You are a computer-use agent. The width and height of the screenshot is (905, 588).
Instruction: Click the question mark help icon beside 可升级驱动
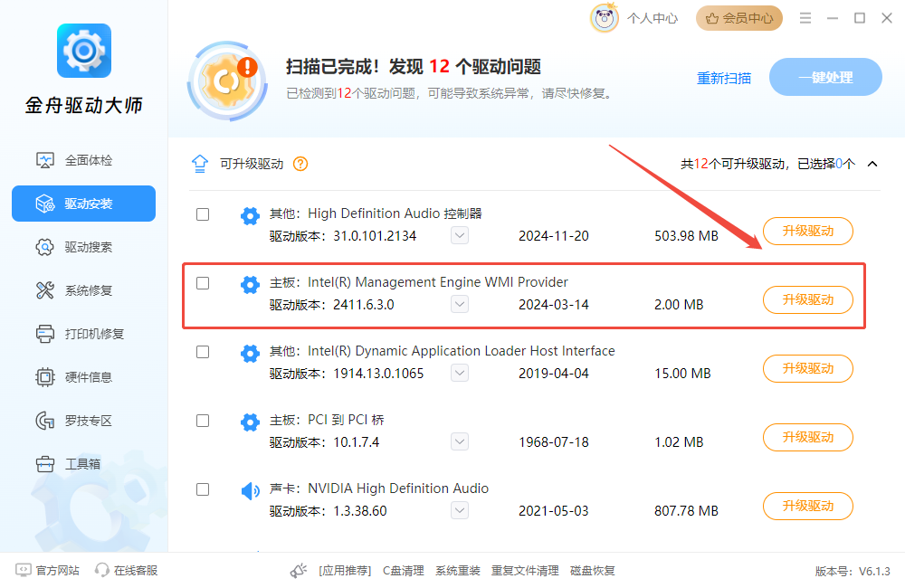click(300, 164)
